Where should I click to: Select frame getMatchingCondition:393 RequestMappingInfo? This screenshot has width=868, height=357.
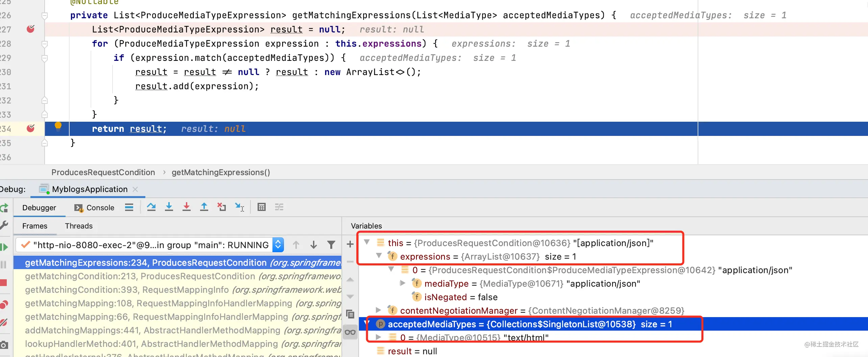pos(177,290)
